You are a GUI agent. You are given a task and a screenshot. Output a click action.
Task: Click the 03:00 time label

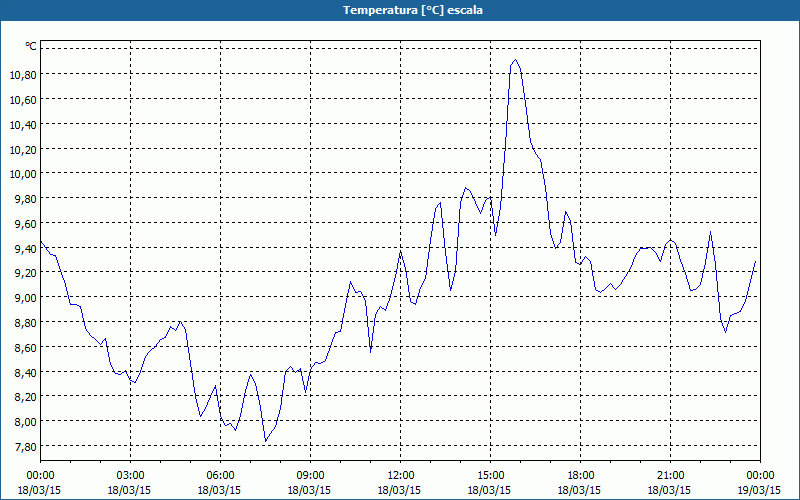130,476
